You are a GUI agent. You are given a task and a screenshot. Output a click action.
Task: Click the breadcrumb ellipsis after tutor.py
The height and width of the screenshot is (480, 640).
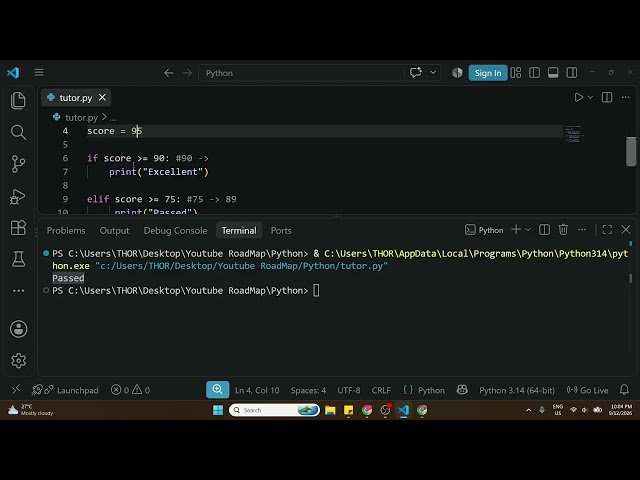click(x=113, y=118)
